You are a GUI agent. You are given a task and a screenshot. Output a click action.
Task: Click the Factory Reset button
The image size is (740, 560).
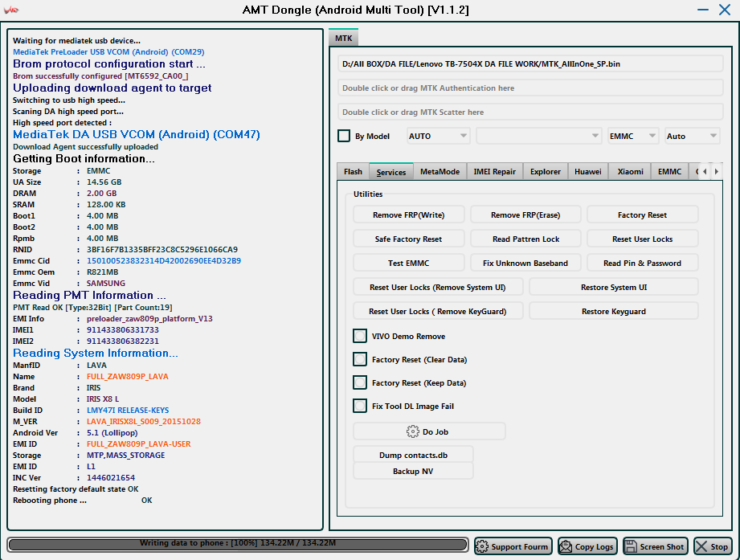(x=642, y=215)
